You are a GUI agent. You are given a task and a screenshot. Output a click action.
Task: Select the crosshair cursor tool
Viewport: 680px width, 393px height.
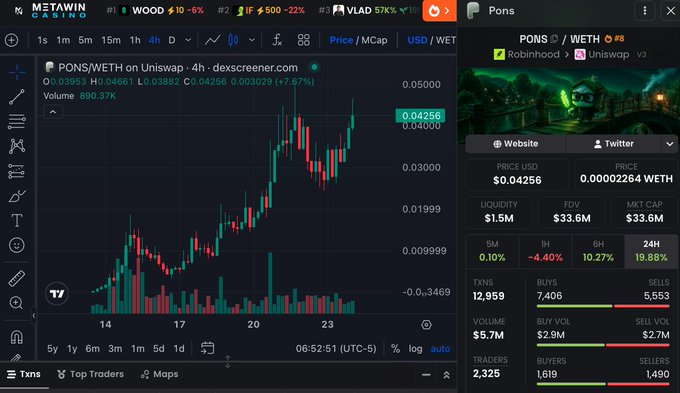click(16, 72)
